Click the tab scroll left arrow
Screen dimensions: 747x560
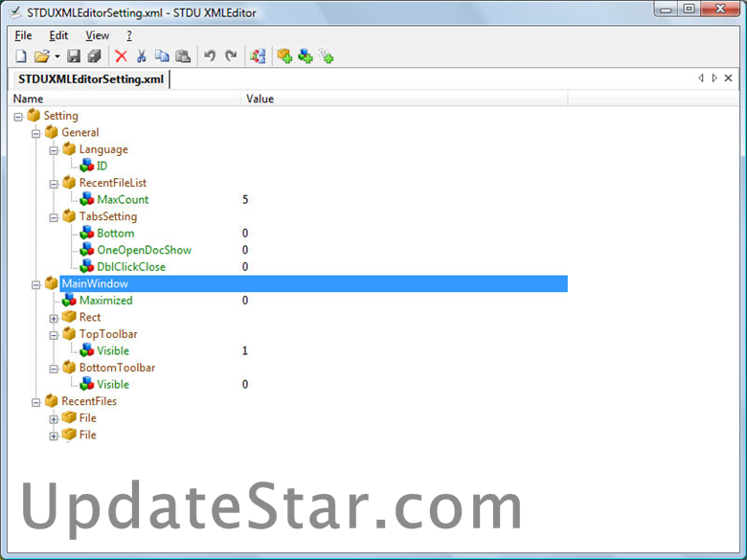coord(701,78)
